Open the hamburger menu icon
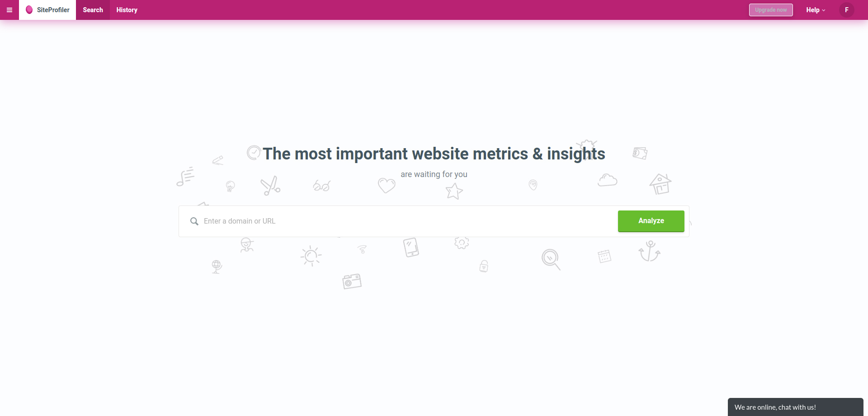The width and height of the screenshot is (868, 416). tap(9, 10)
